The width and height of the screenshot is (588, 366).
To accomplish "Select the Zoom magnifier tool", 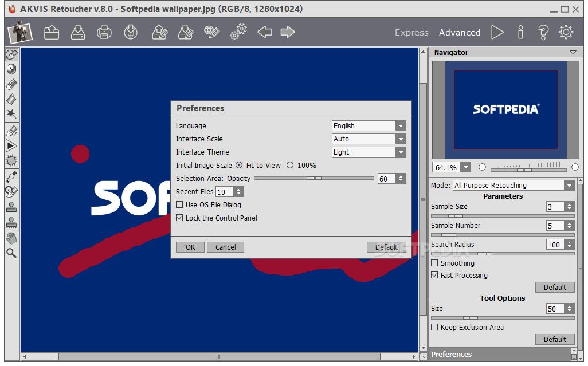I will click(11, 253).
